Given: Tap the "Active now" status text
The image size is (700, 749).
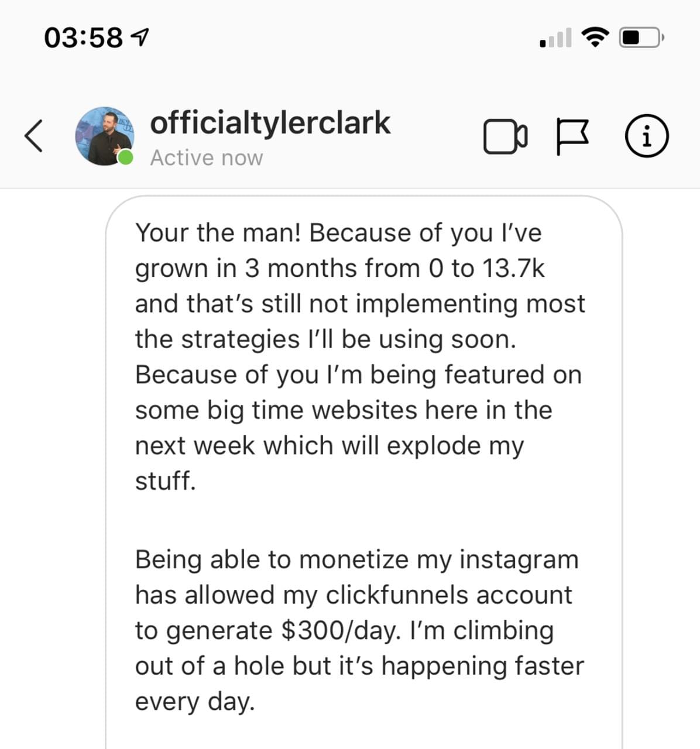Looking at the screenshot, I should click(x=206, y=158).
